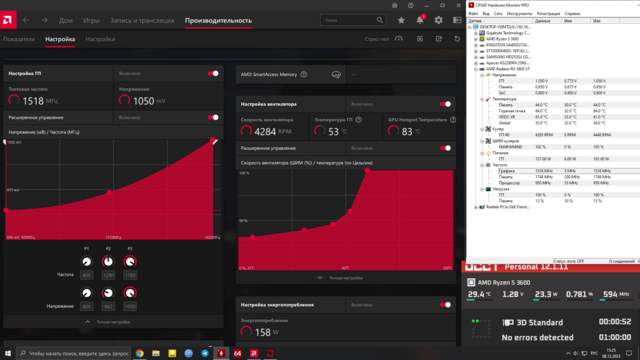Image resolution: width=640 pixels, height=360 pixels.
Task: Click the P3 frequency knob
Action: 130,262
